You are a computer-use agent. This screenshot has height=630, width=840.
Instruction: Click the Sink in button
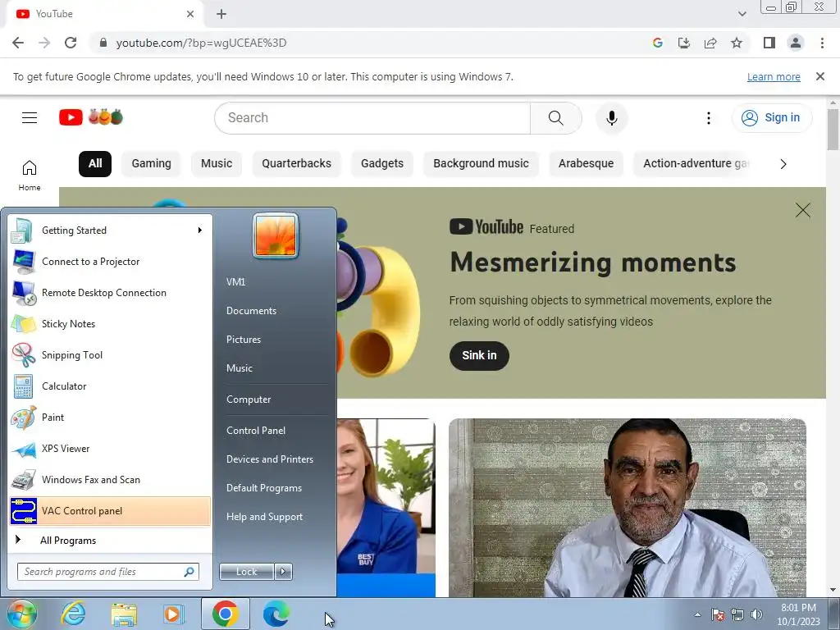click(479, 356)
